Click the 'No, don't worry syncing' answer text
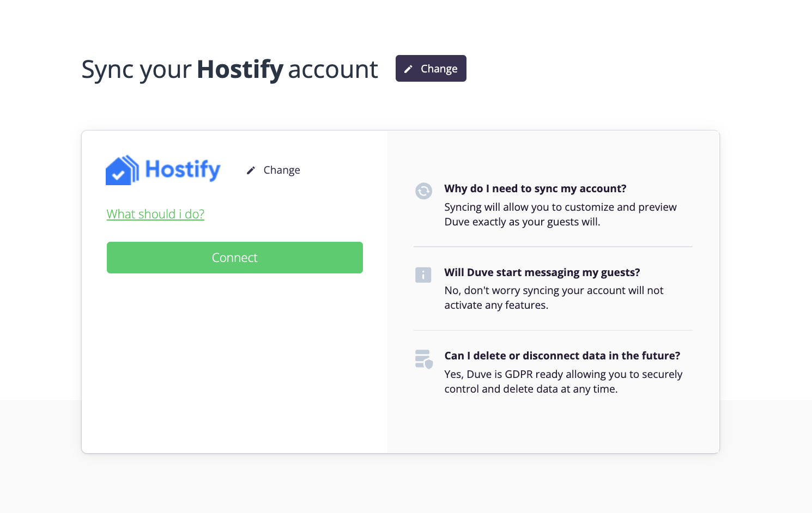The image size is (812, 513). pos(554,298)
